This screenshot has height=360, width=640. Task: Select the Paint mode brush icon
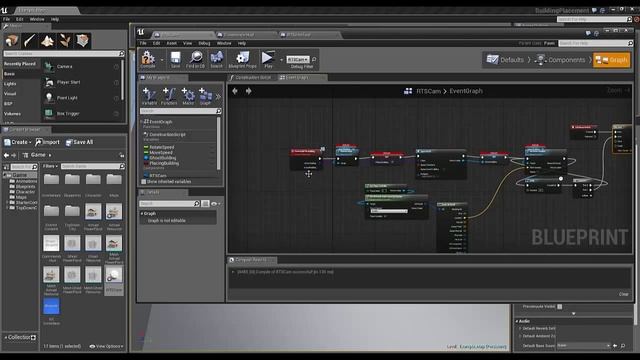click(29, 40)
